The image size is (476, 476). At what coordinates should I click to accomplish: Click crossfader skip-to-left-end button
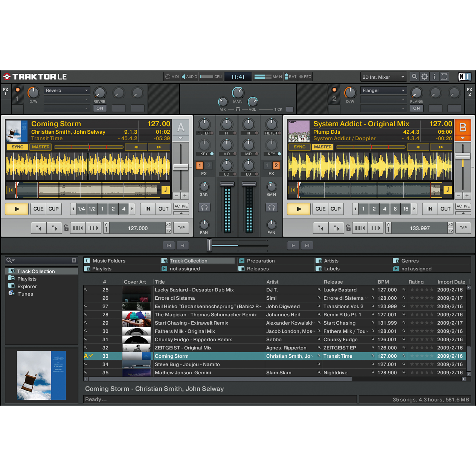click(169, 245)
